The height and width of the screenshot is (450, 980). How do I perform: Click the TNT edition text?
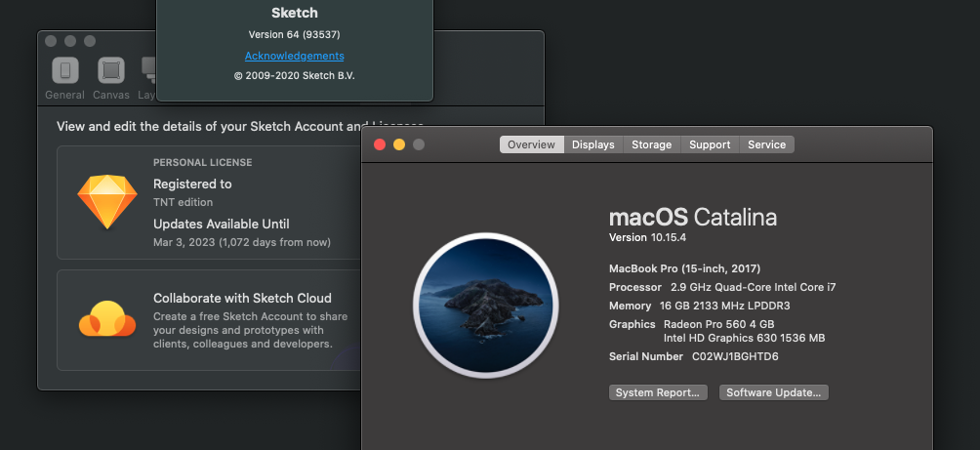(184, 202)
